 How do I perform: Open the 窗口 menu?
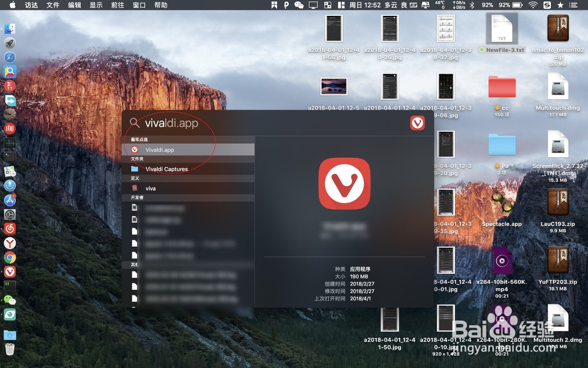point(139,5)
